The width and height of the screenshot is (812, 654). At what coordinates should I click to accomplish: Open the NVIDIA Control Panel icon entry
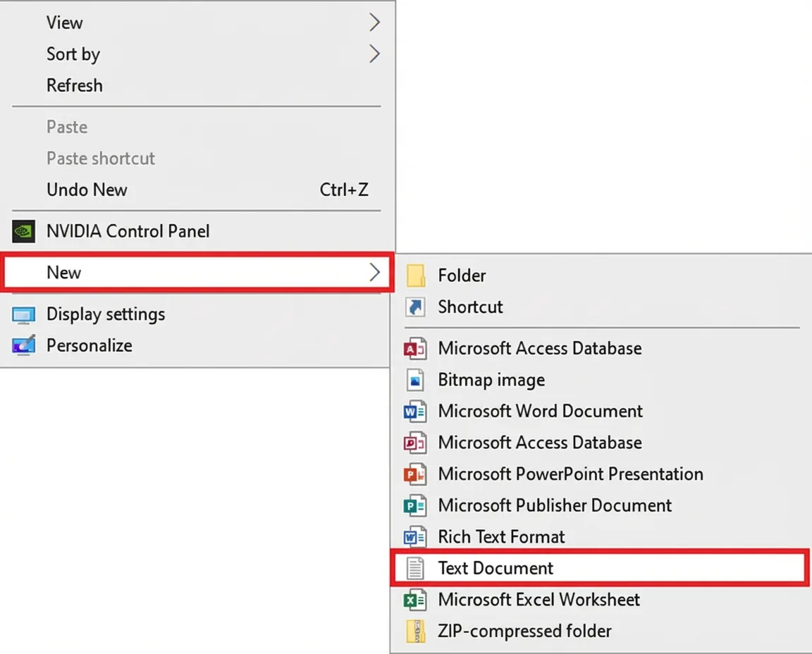pyautogui.click(x=24, y=231)
